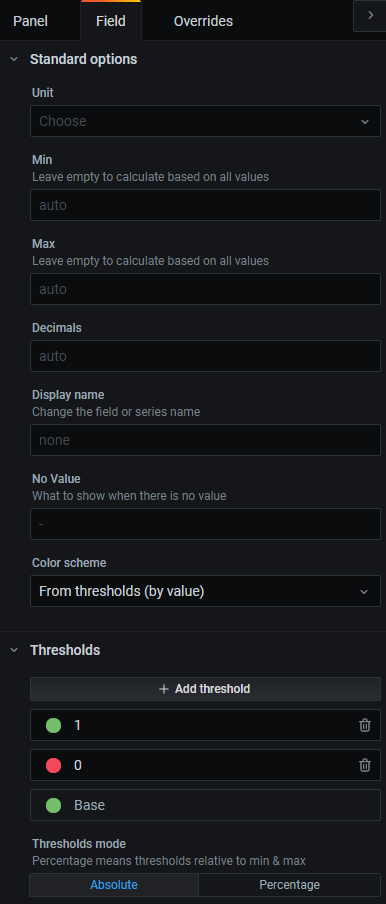Click into the Display name field
This screenshot has height=904, width=386.
point(205,440)
